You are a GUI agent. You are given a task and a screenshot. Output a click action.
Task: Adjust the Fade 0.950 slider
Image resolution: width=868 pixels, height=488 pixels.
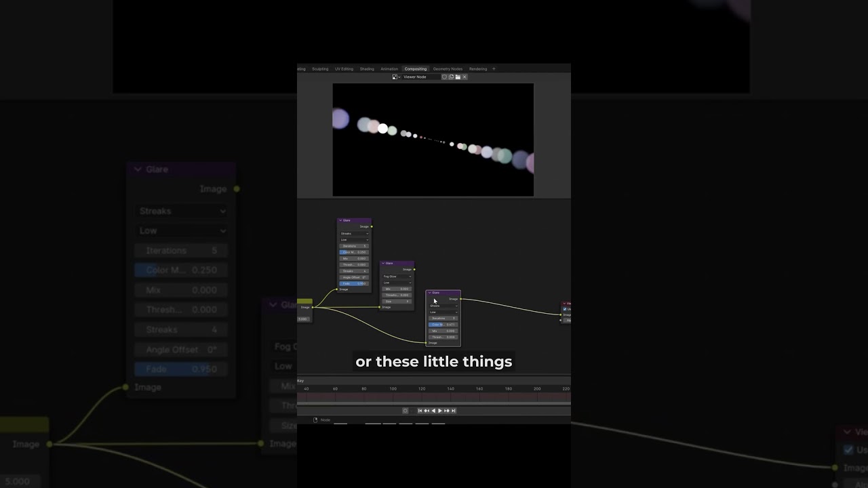pos(354,283)
